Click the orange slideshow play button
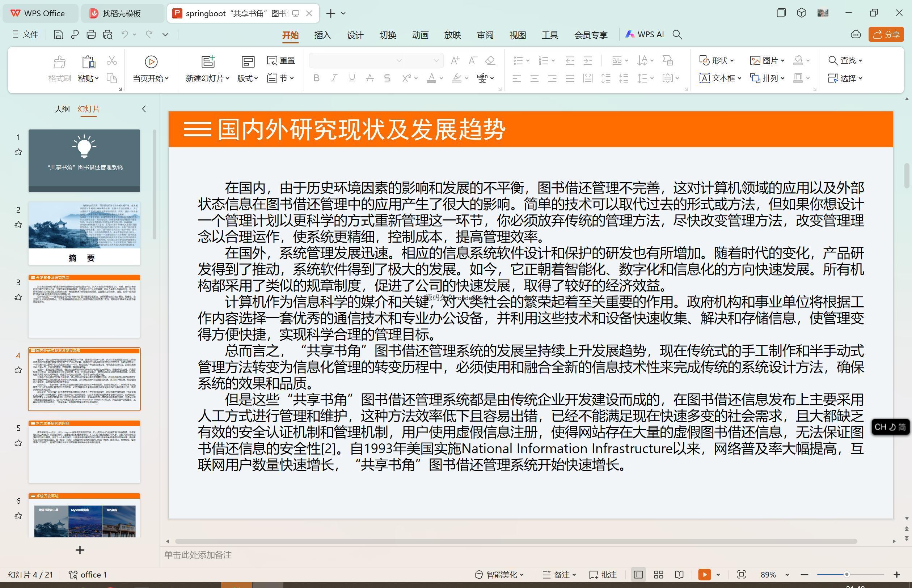The image size is (912, 588). click(x=705, y=575)
